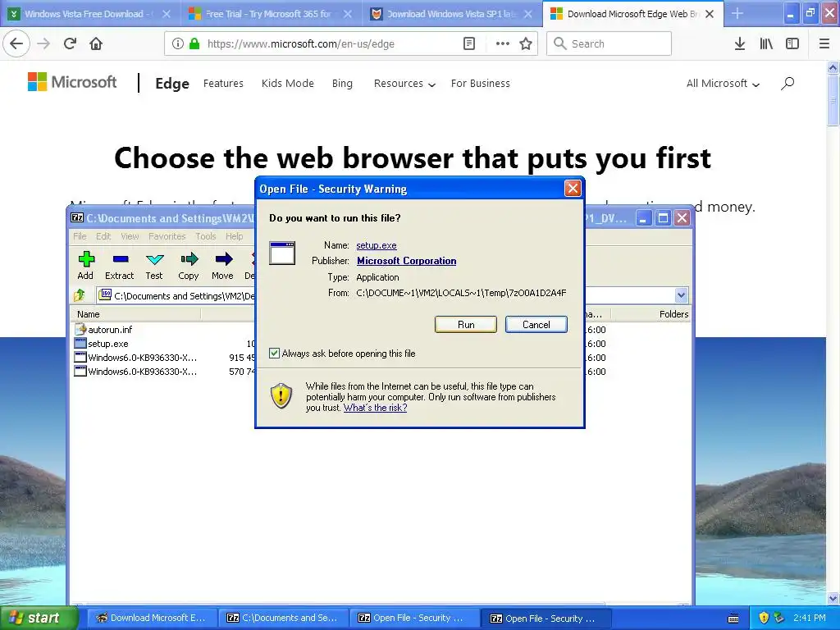The width and height of the screenshot is (840, 630).
Task: Open 7-Zip View menu
Action: (x=130, y=236)
